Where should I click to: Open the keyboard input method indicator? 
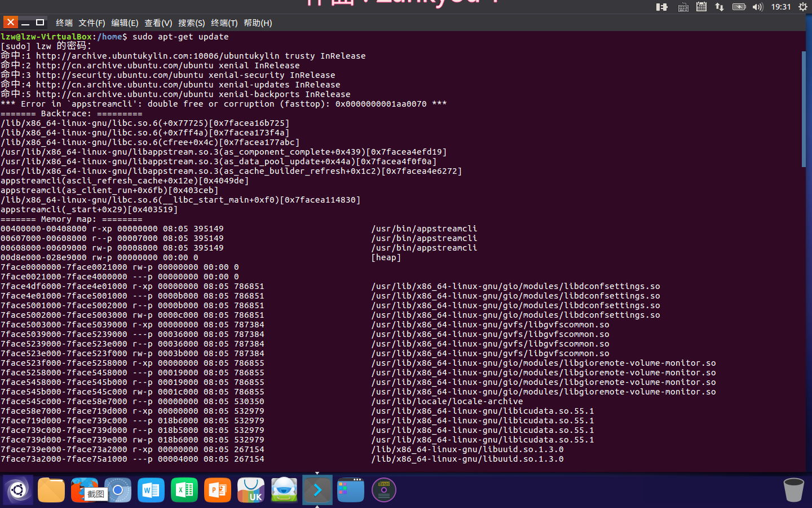683,7
